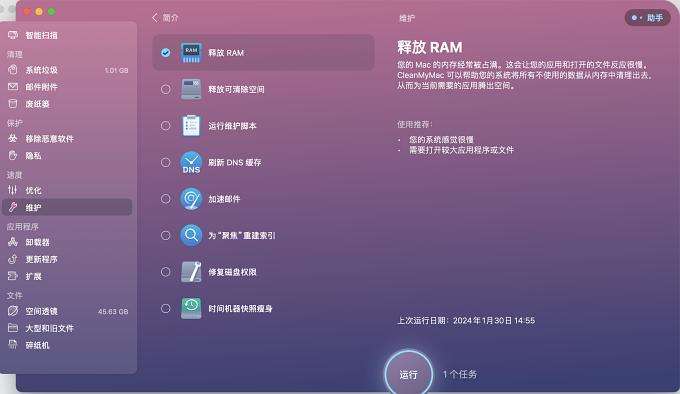Check the 时间机器快照瘦身 checkbox
This screenshot has height=394, width=680.
(x=166, y=308)
